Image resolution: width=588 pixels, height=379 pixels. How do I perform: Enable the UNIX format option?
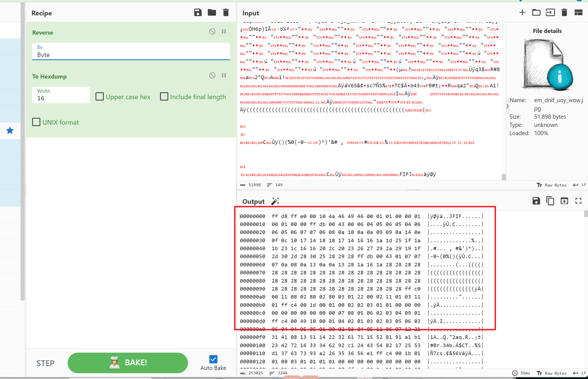pos(36,122)
